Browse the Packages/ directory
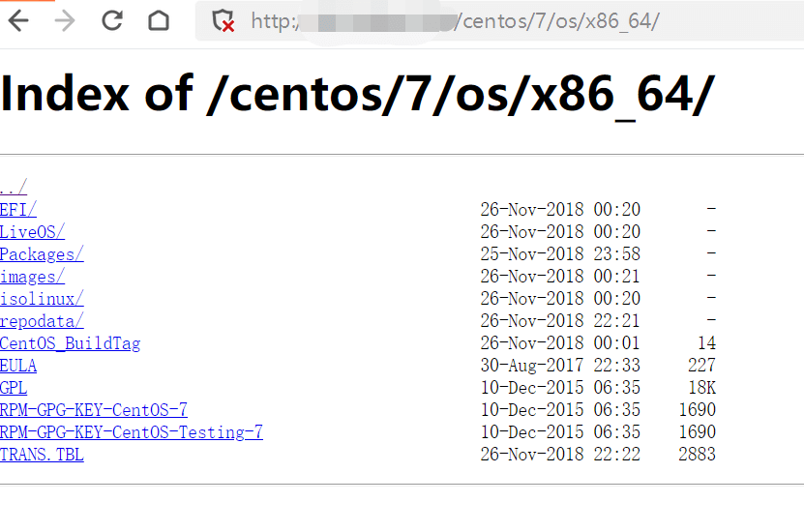Viewport: 804px width, 532px height. coord(42,254)
